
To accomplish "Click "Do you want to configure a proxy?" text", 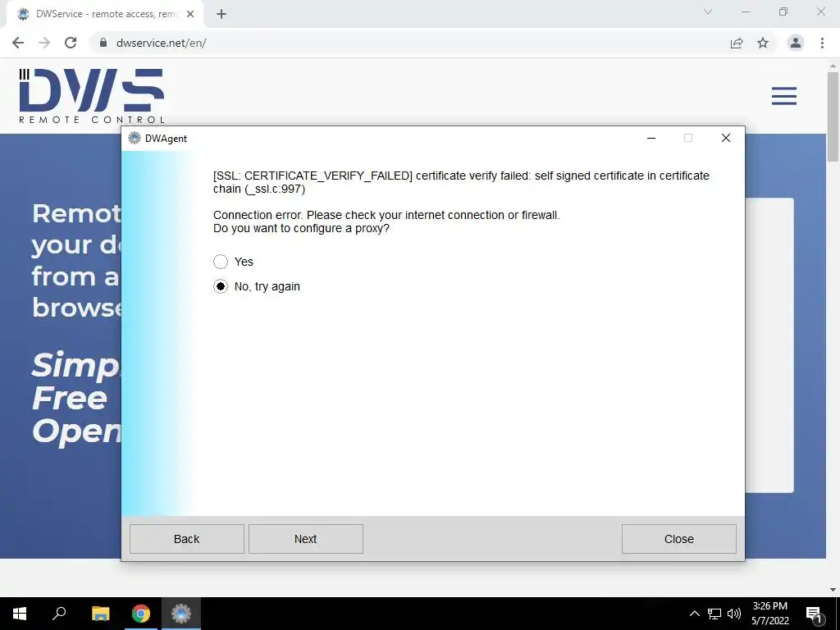I will coord(301,228).
